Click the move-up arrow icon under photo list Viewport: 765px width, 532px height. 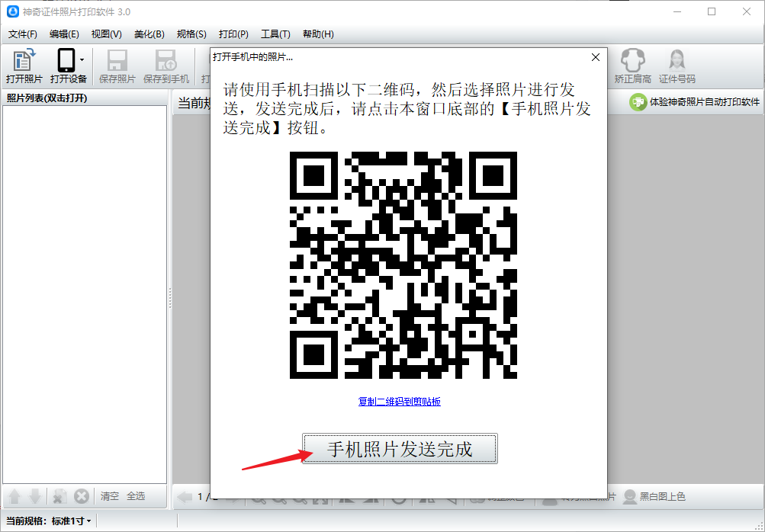[14, 496]
